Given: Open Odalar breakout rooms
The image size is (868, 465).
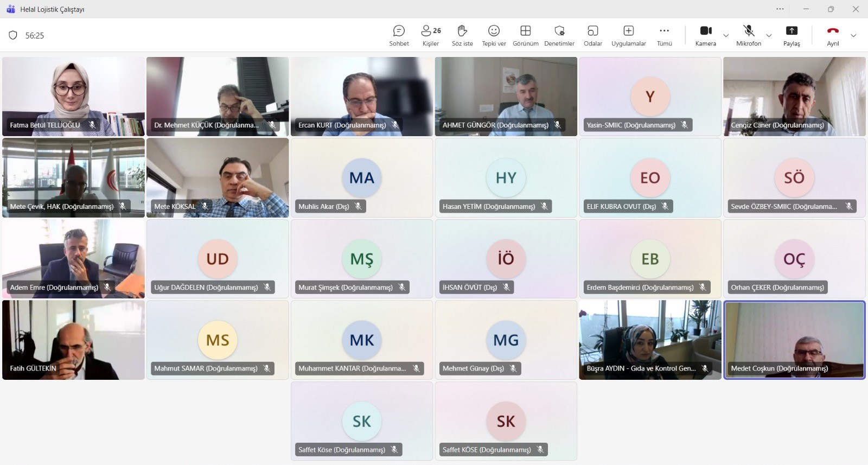Looking at the screenshot, I should pyautogui.click(x=592, y=35).
